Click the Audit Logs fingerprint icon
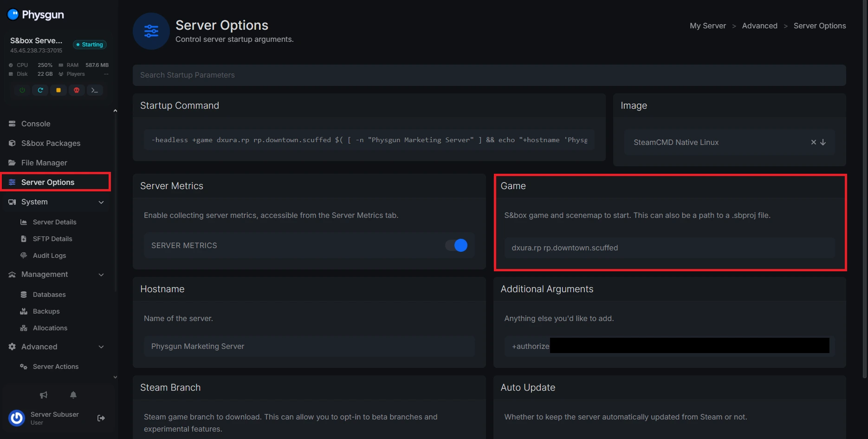868x439 pixels. tap(24, 256)
